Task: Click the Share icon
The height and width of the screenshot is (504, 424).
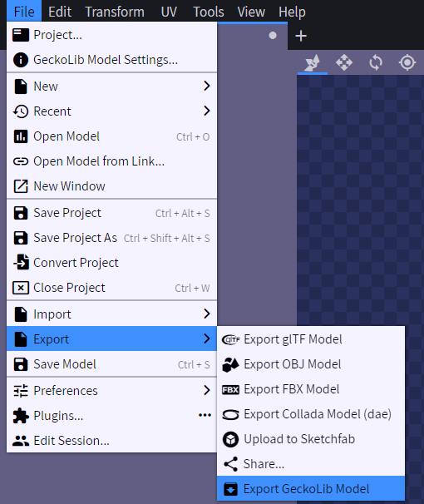Action: pos(230,464)
